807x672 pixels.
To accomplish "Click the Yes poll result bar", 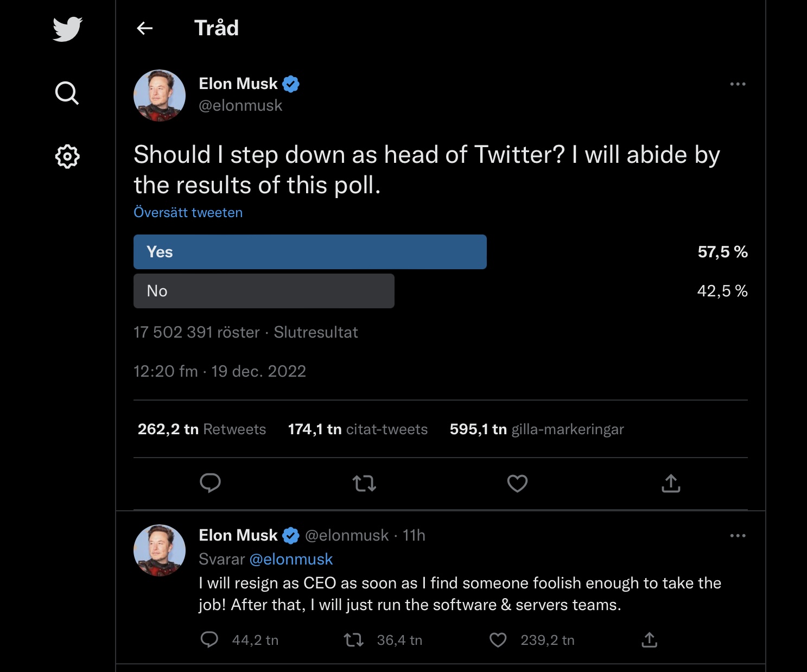I will [310, 252].
